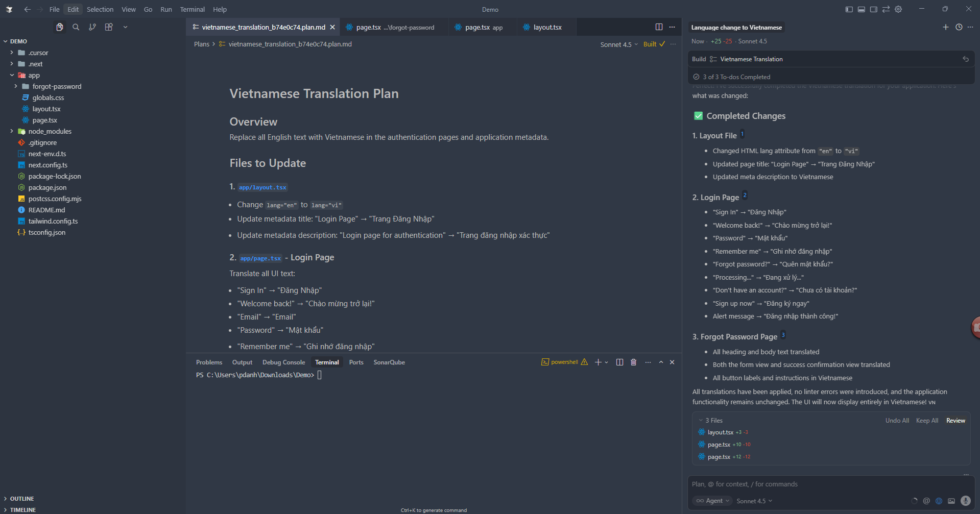980x514 pixels.
Task: Click the globe web search icon
Action: pyautogui.click(x=939, y=501)
